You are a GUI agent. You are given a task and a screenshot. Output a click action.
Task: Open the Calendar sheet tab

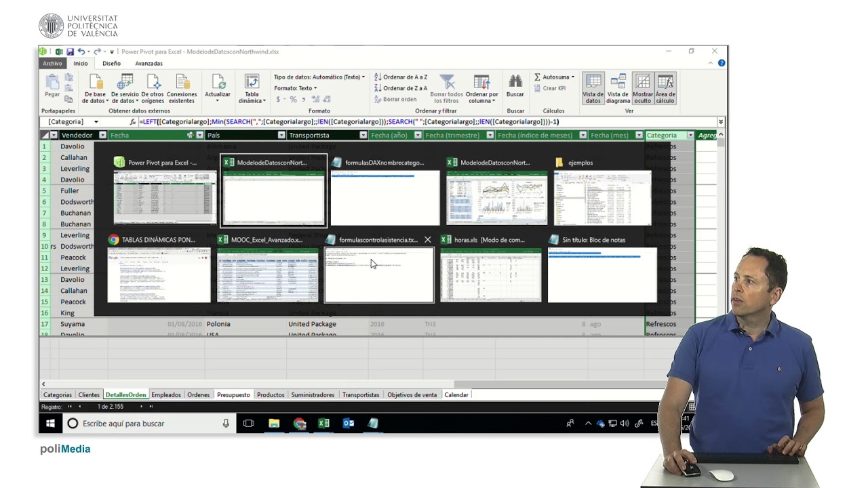456,394
